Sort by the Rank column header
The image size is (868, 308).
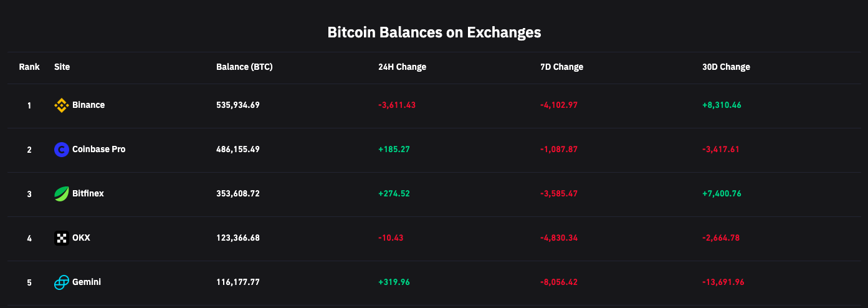pos(29,67)
